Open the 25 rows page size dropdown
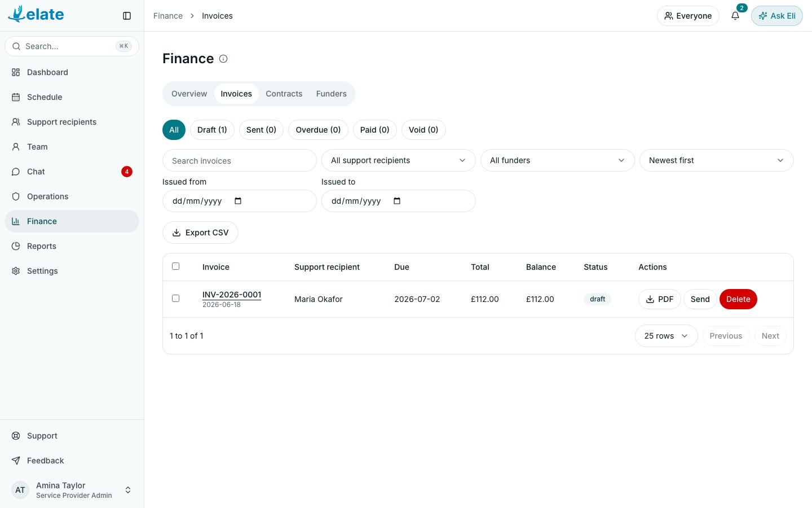 tap(667, 336)
